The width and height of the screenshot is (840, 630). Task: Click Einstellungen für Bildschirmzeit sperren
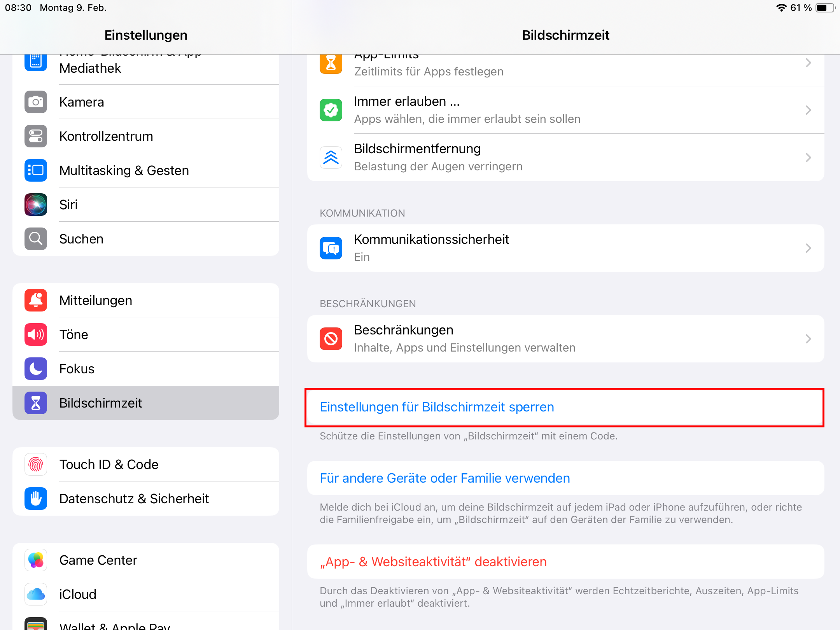pos(437,407)
